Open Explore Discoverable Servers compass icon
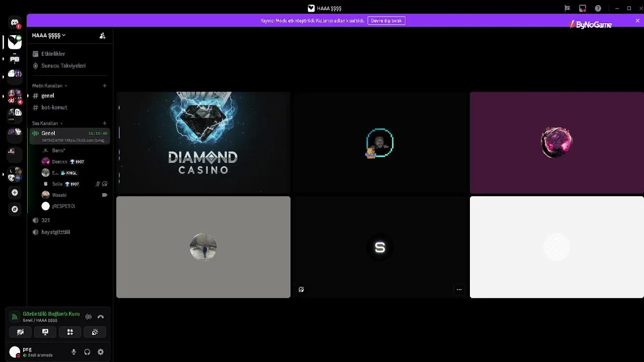 click(x=15, y=209)
